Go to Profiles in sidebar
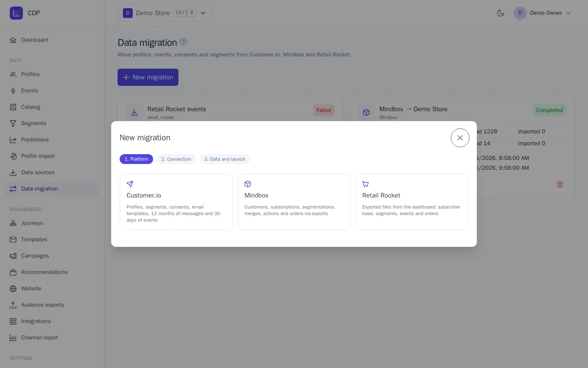The height and width of the screenshot is (368, 588). [52, 74]
